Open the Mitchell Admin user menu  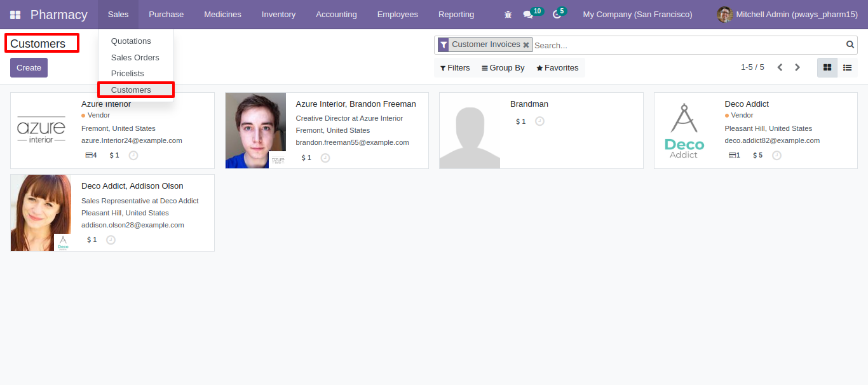[787, 15]
